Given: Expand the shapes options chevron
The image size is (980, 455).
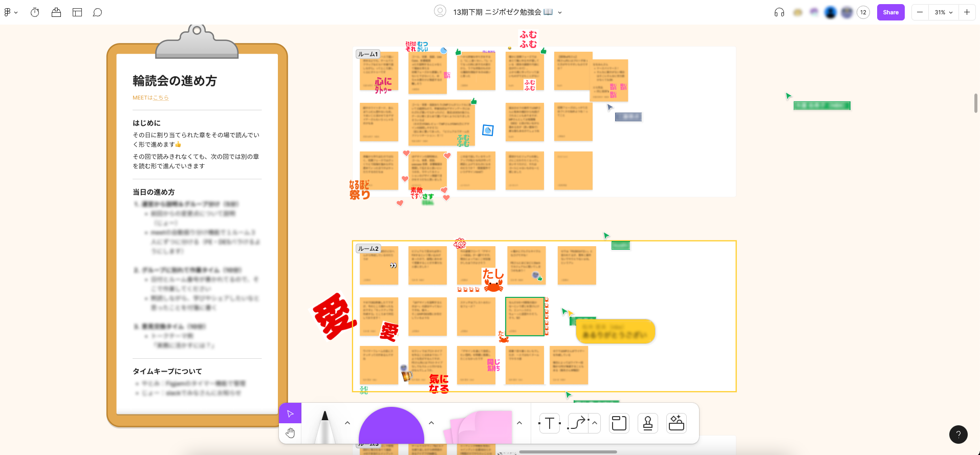Looking at the screenshot, I should [431, 423].
